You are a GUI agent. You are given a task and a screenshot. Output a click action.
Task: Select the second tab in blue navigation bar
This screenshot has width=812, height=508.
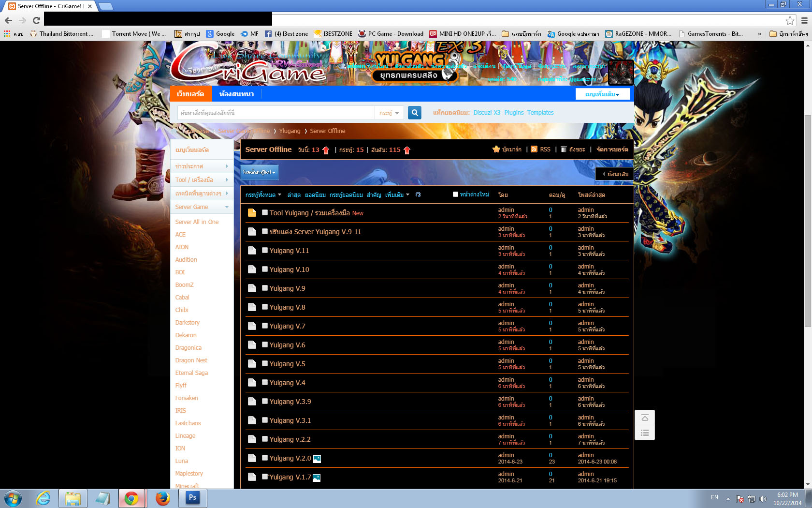coord(236,94)
